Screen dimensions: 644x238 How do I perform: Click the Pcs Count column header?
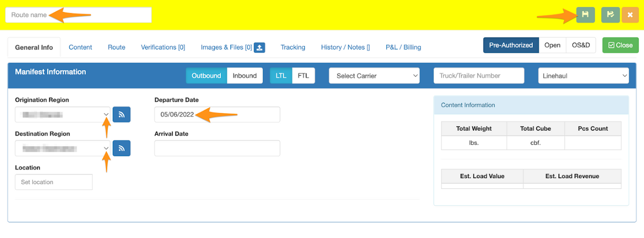pos(593,128)
